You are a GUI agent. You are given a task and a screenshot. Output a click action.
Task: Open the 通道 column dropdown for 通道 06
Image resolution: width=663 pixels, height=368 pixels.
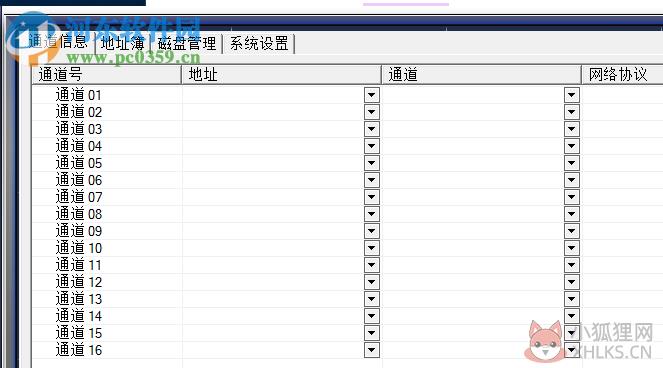572,180
